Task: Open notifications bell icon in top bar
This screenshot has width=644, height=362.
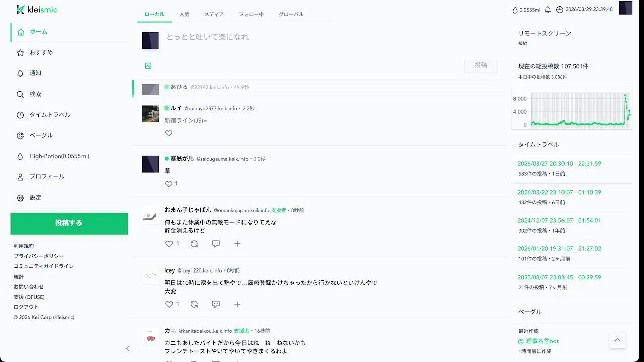Action: coord(548,10)
